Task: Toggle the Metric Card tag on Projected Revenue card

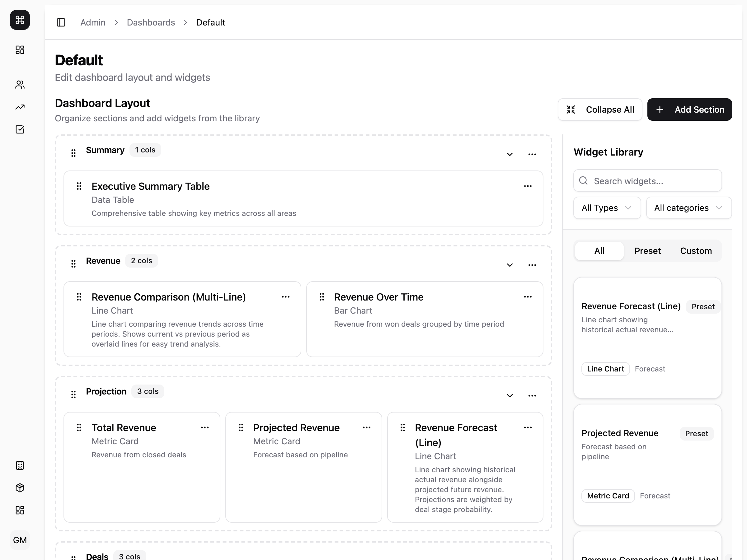Action: click(x=608, y=496)
